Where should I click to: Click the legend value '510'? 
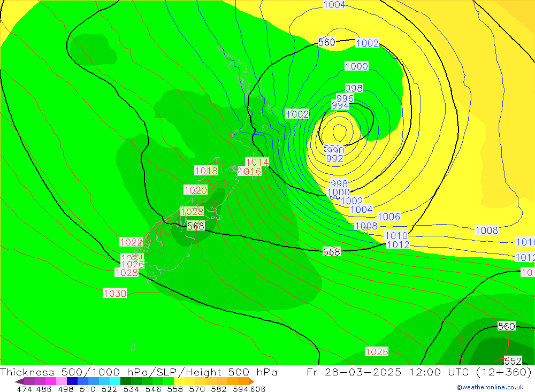(88, 389)
